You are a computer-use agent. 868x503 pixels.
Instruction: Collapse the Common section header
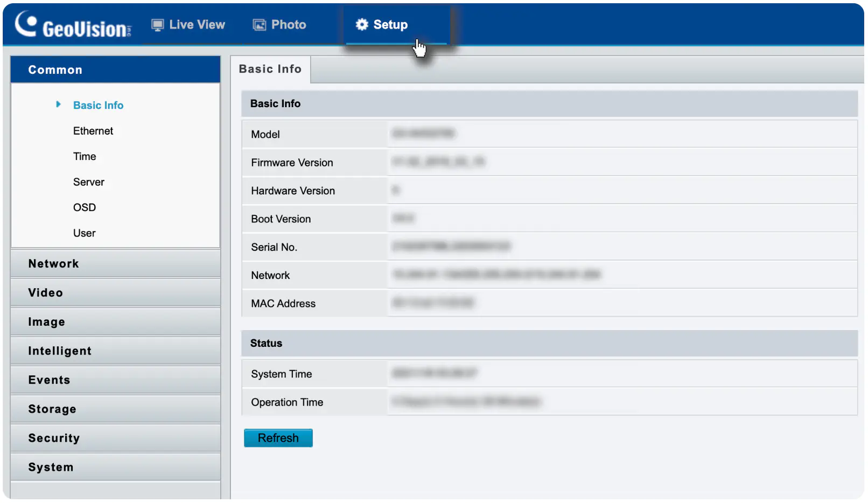[115, 69]
